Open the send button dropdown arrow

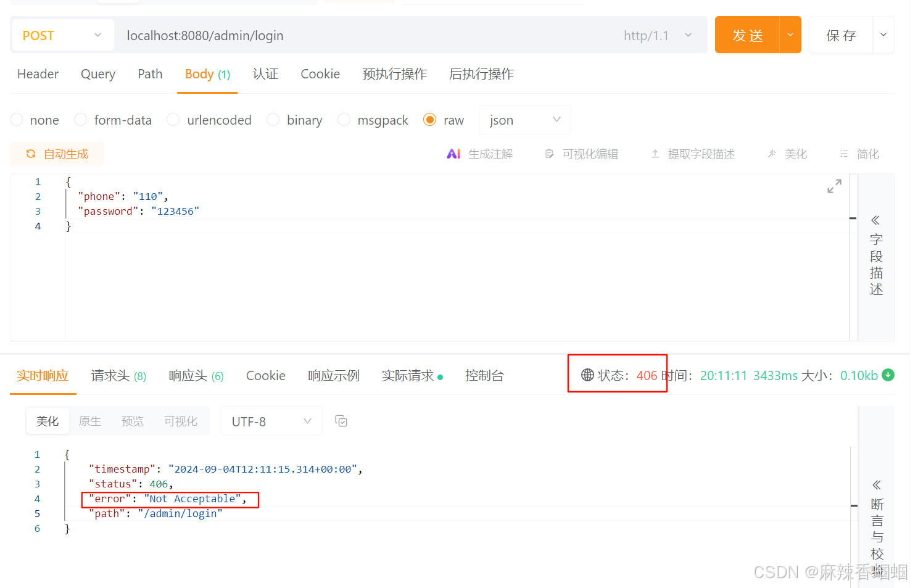[x=790, y=35]
